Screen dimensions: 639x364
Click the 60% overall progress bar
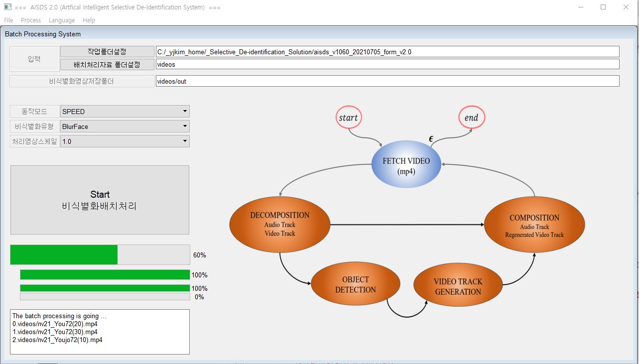pos(100,255)
